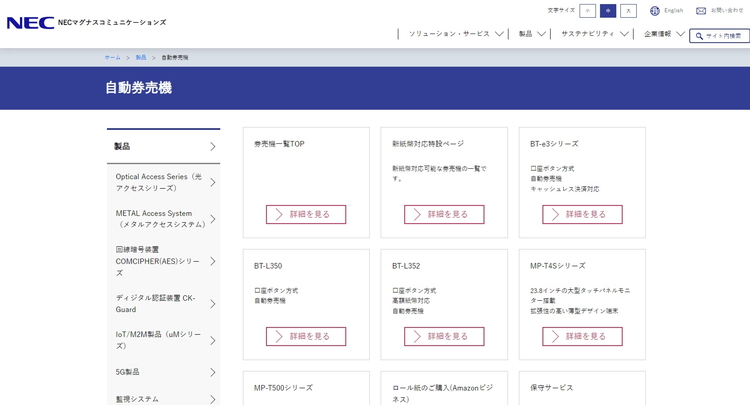Click the envelope contact icon

(701, 11)
